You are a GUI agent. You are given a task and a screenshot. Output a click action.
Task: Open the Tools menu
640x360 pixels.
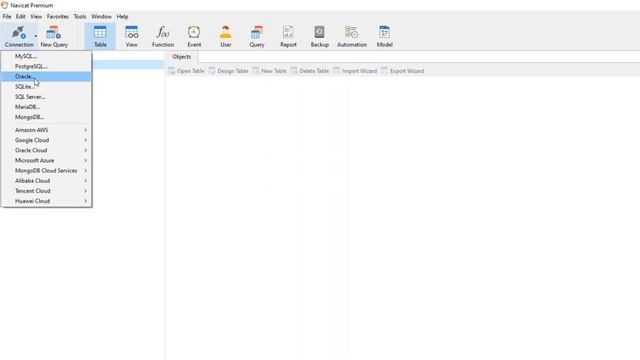pos(80,16)
